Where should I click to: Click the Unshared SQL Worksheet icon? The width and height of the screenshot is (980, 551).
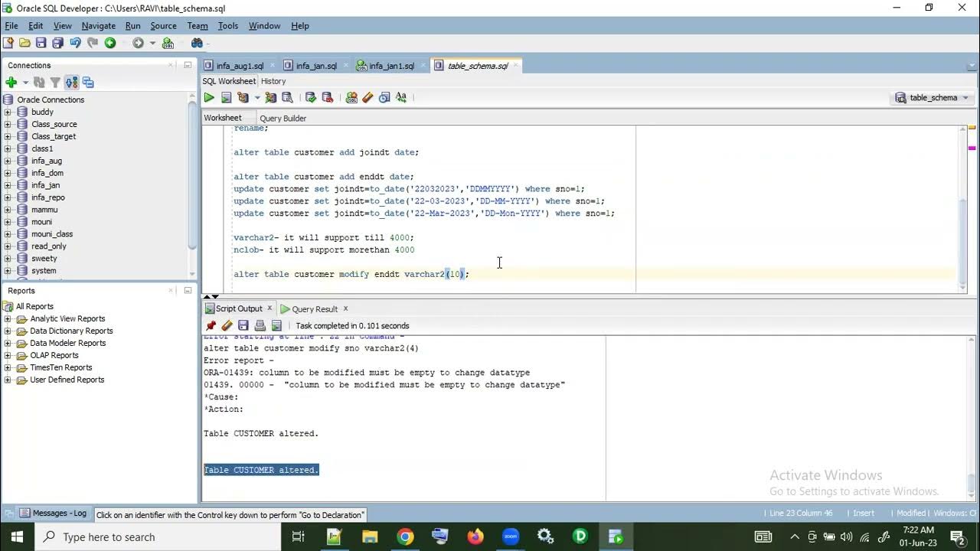(351, 97)
